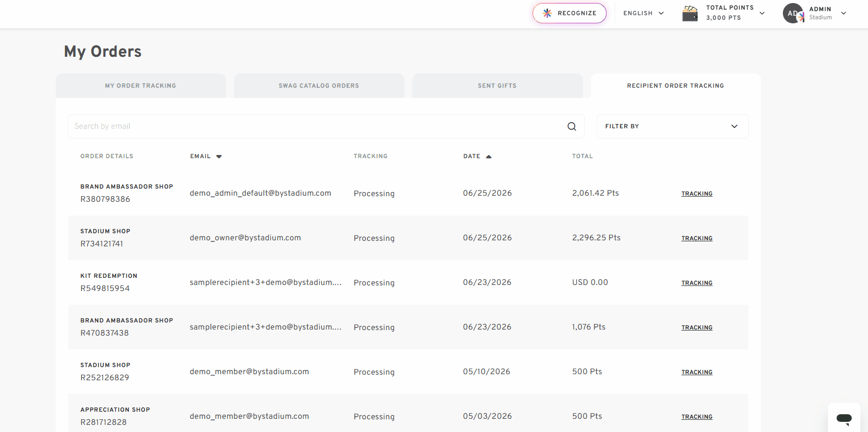Open the Filter By dropdown

[673, 126]
